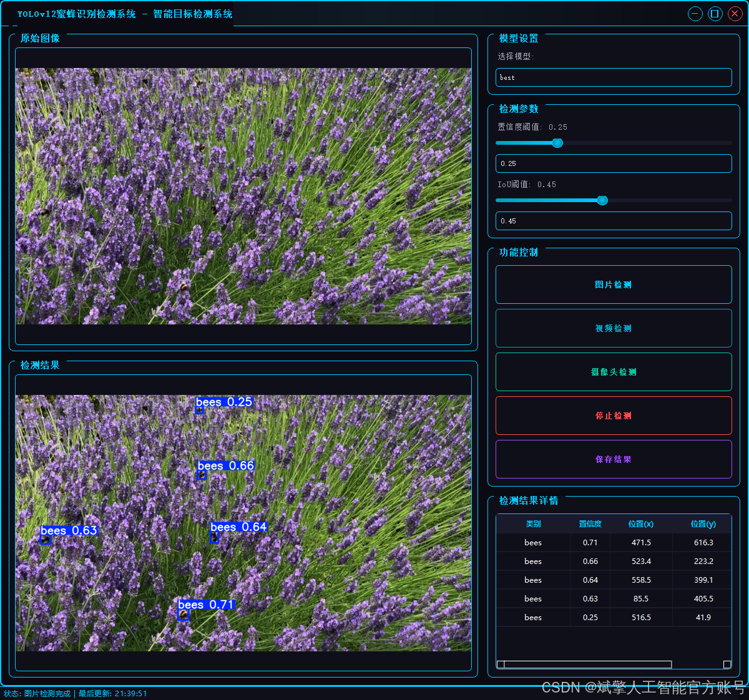Image resolution: width=749 pixels, height=700 pixels.
Task: Select table cell 405.5
Action: (x=703, y=599)
